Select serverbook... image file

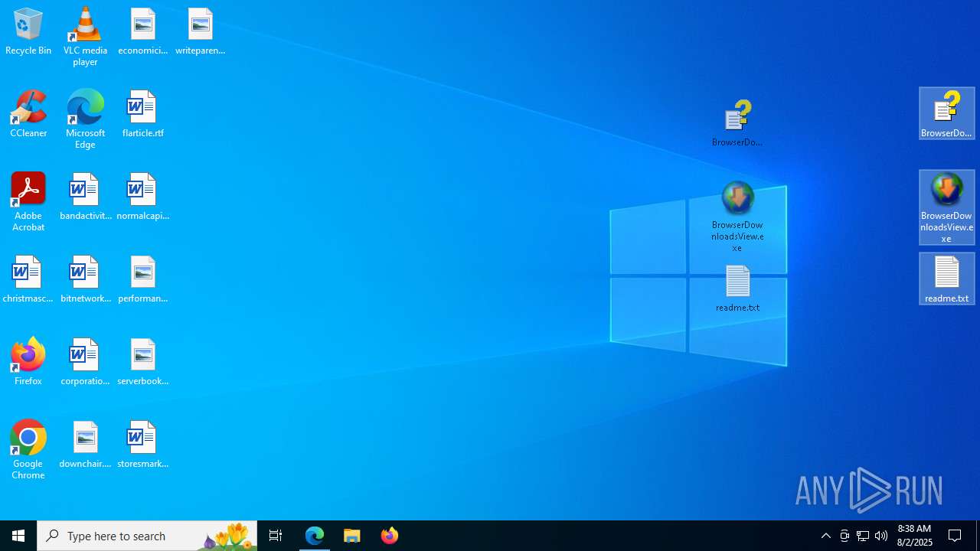[143, 363]
